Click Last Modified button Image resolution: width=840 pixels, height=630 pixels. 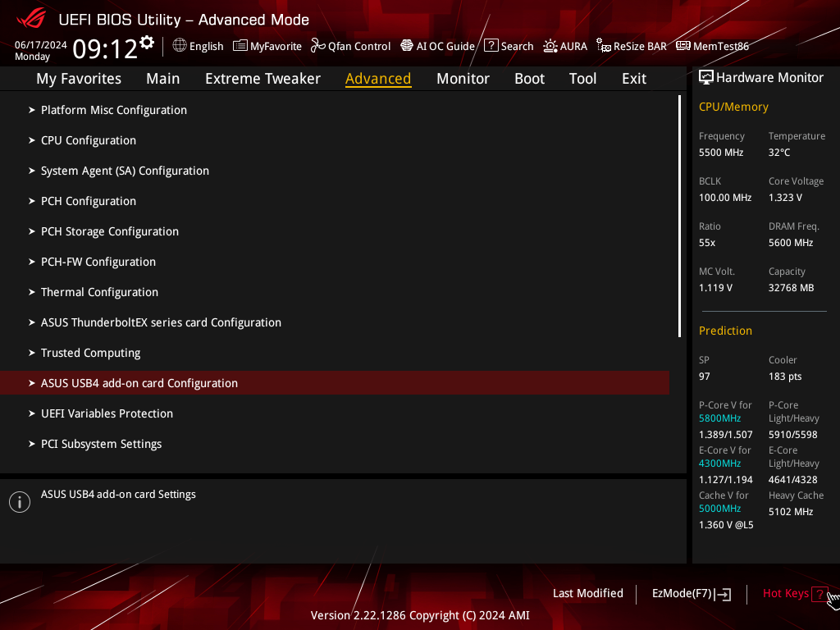click(587, 594)
